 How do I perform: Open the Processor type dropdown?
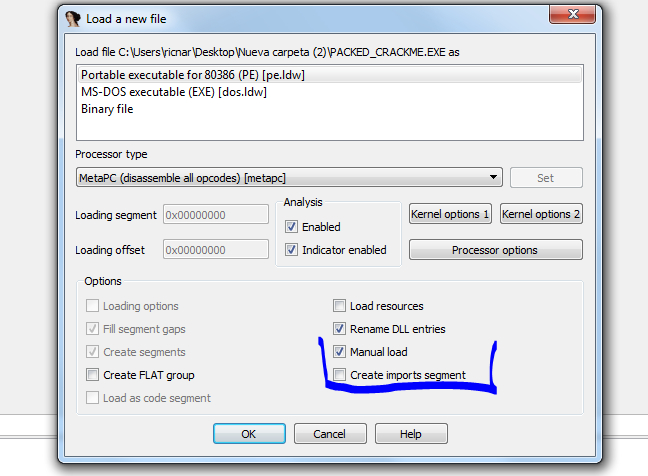(289, 178)
